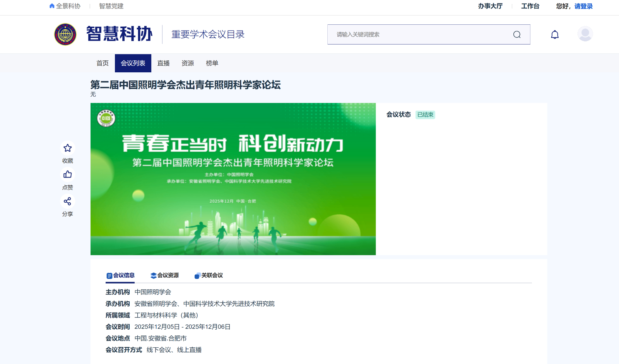Open the 办事大厅 link
619x364 pixels.
pyautogui.click(x=490, y=6)
